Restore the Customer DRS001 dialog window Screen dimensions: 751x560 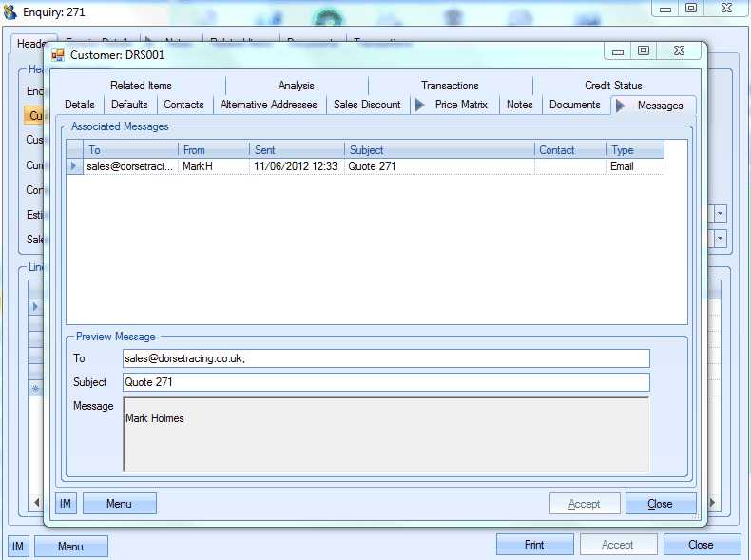[645, 51]
